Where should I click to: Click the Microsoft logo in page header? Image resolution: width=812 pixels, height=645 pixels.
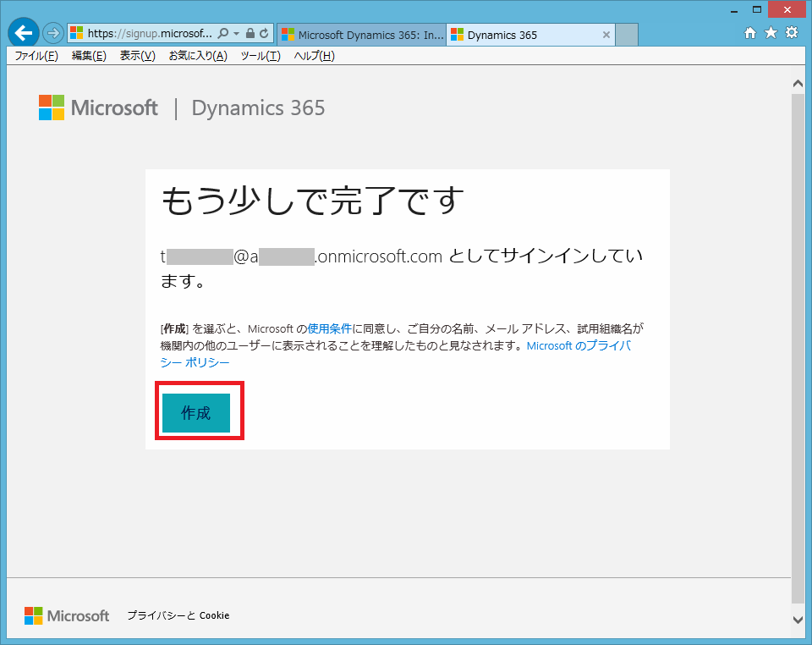pos(98,107)
